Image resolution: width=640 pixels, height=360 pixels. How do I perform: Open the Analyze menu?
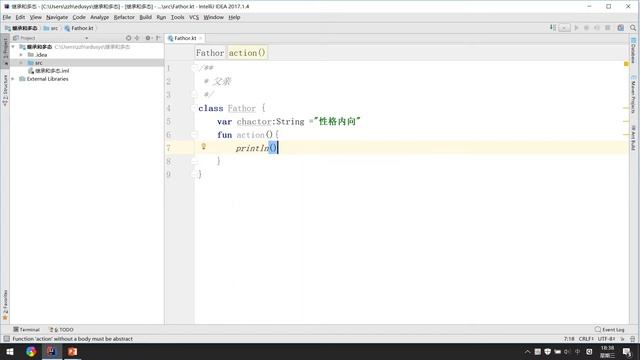click(99, 17)
